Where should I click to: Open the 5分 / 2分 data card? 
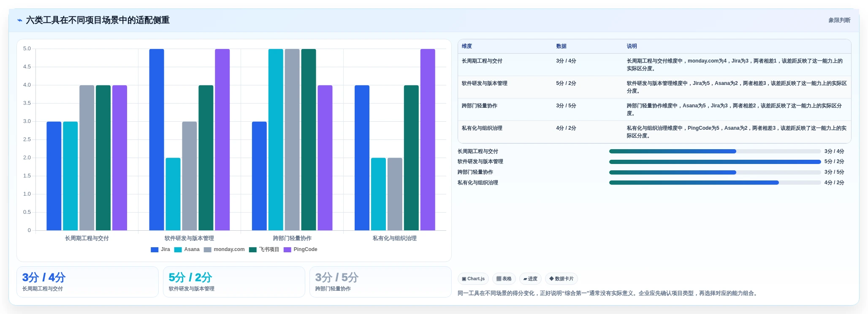coord(234,282)
